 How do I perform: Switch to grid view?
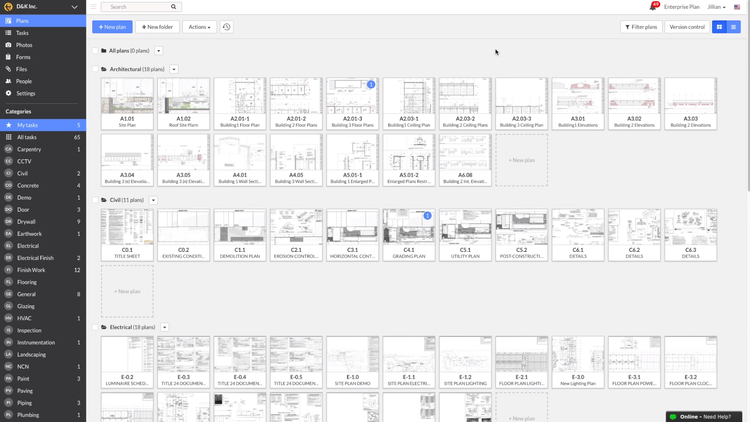(719, 27)
